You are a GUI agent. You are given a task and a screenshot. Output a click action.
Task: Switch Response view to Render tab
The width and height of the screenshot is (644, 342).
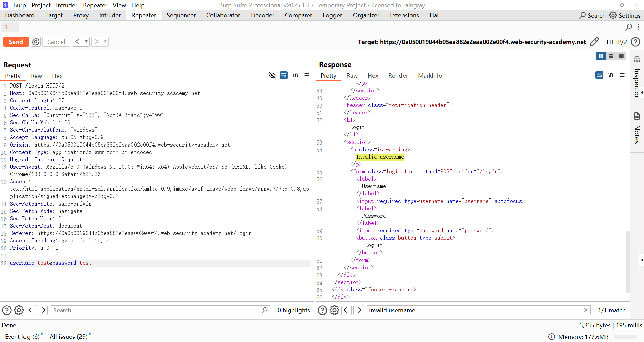click(398, 76)
